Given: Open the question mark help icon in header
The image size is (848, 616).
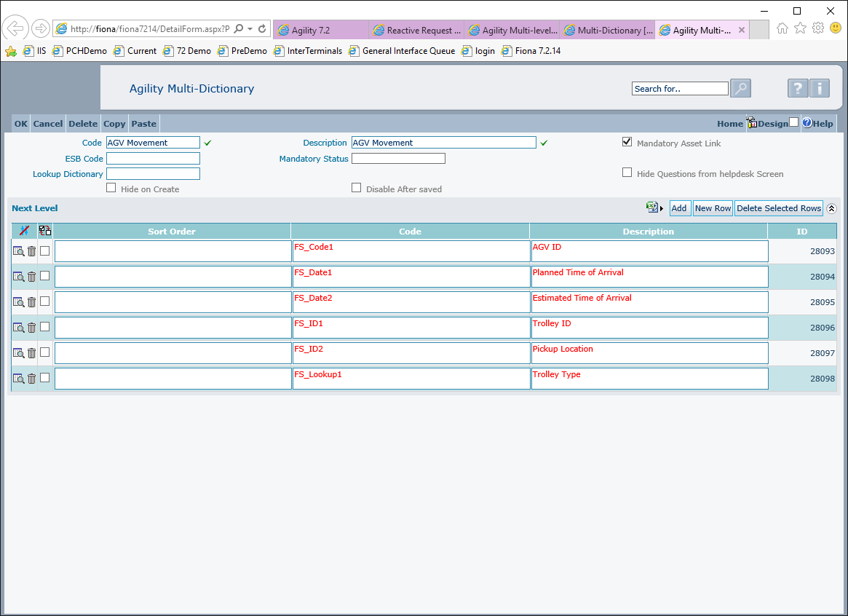Looking at the screenshot, I should 798,89.
